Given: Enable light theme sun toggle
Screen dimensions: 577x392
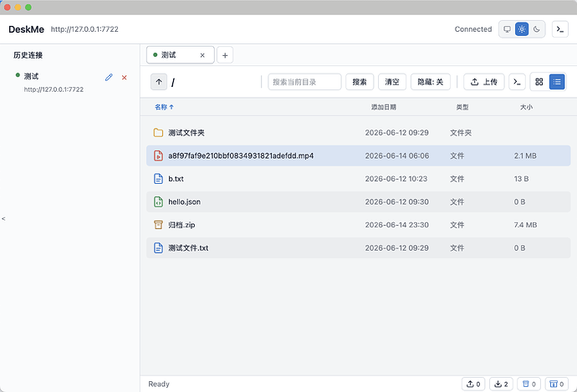Looking at the screenshot, I should (x=522, y=29).
